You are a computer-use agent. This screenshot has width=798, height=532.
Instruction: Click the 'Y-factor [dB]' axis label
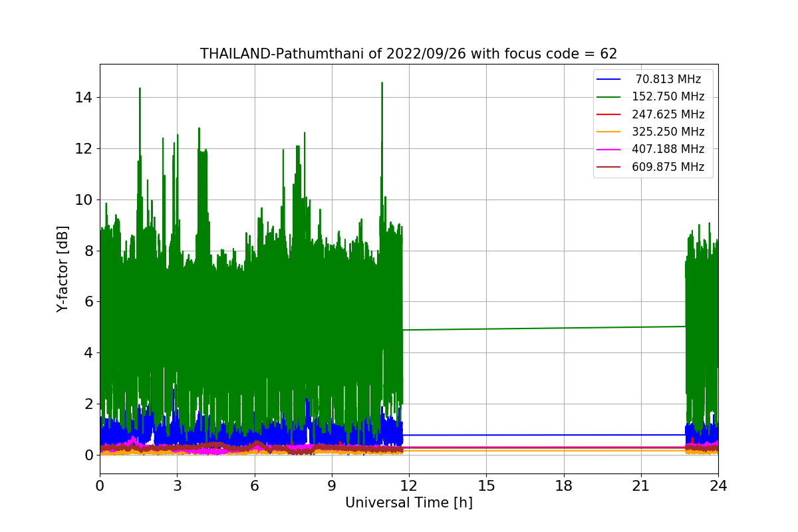(x=63, y=269)
